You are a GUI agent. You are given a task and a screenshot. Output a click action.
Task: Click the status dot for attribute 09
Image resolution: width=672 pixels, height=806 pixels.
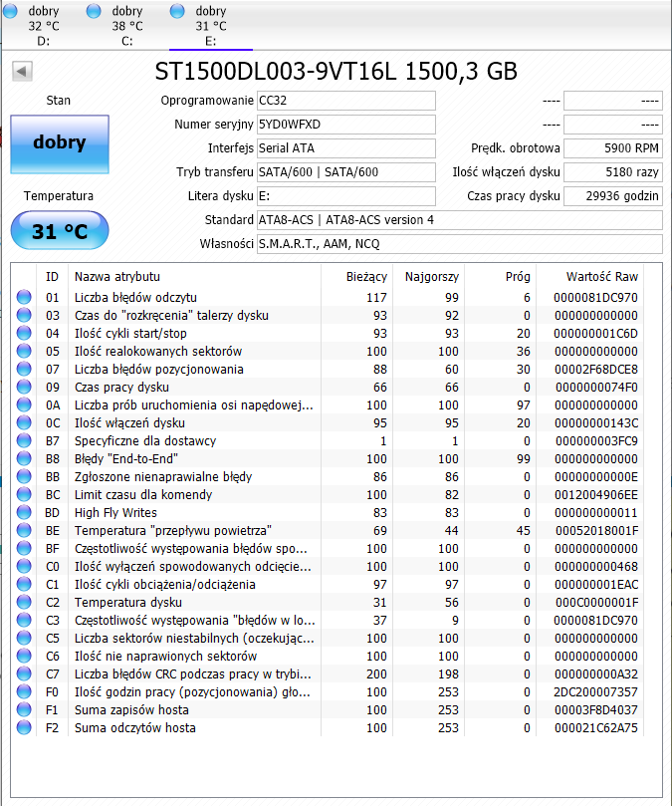(24, 387)
